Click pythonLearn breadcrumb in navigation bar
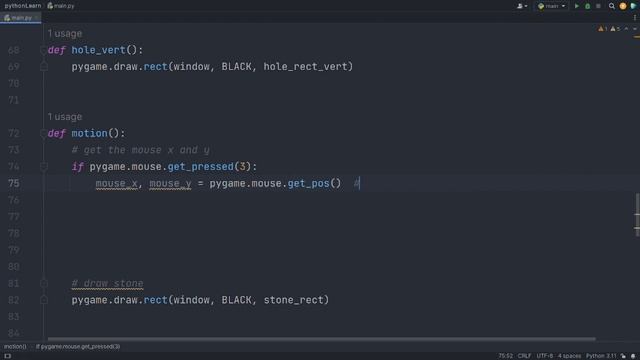 tap(22, 6)
